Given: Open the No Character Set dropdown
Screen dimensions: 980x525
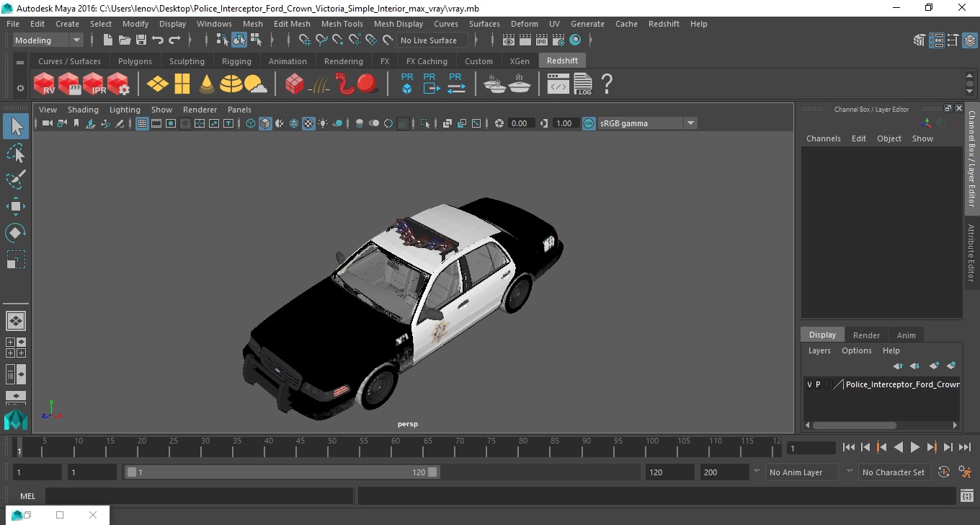Looking at the screenshot, I should pyautogui.click(x=894, y=472).
